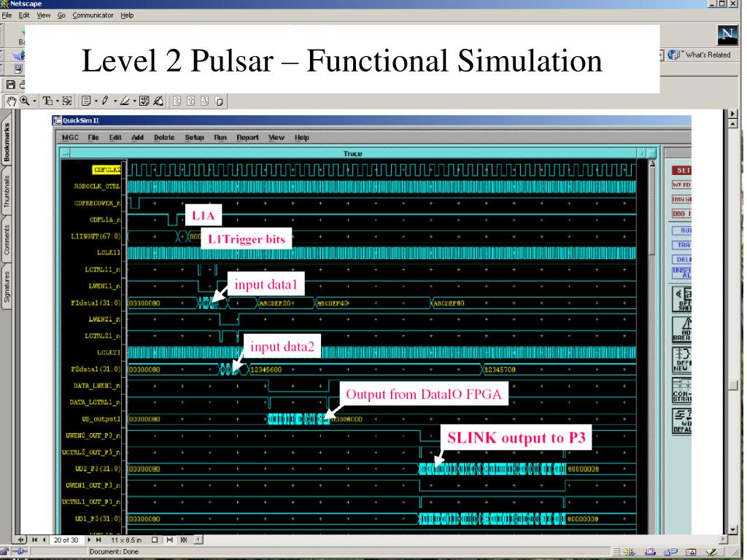Click the UNSEL ALL palette button
This screenshot has width=747, height=560.
[x=682, y=273]
